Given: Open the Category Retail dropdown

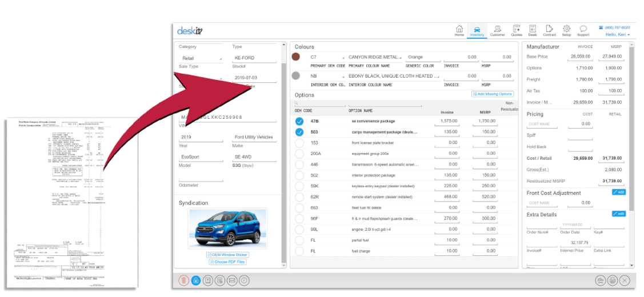Looking at the screenshot, I should tap(201, 58).
